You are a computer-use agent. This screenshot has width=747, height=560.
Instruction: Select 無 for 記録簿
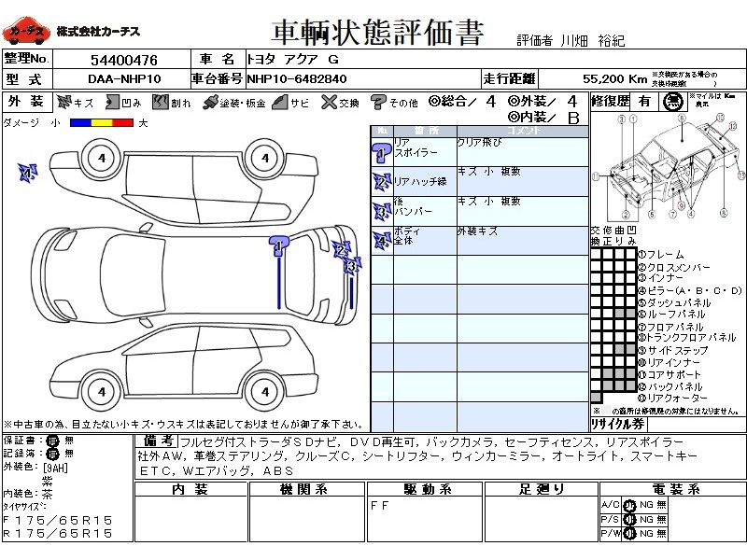(x=69, y=454)
